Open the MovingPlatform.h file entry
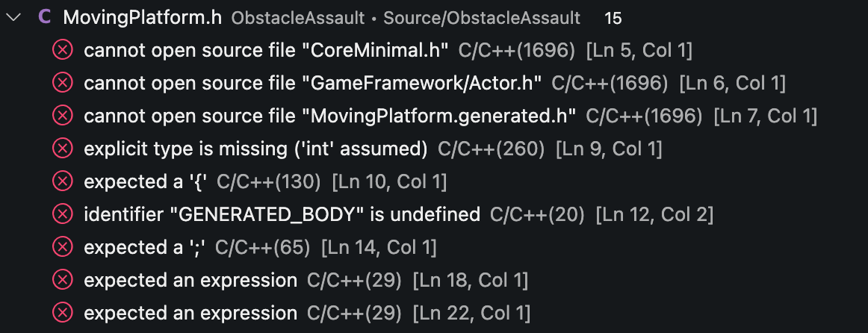The image size is (868, 333). pos(142,18)
